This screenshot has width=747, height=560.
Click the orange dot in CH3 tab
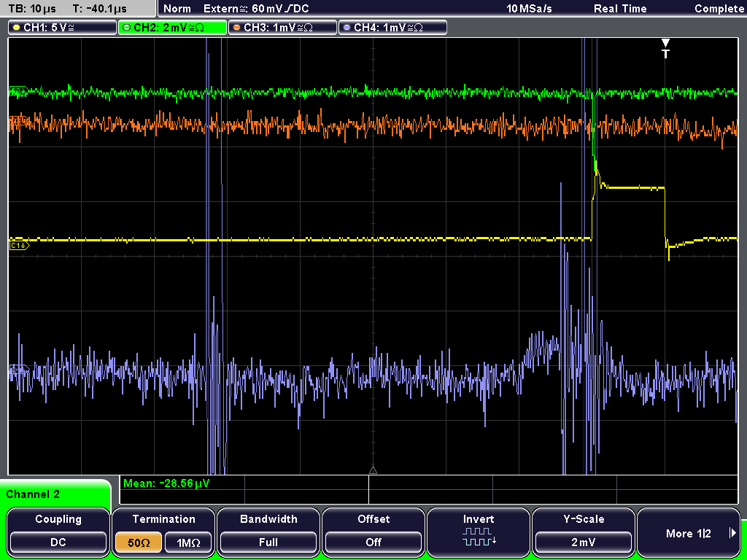(236, 28)
